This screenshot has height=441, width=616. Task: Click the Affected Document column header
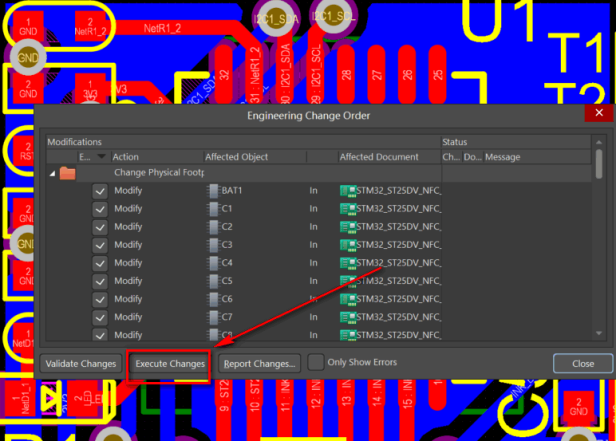pyautogui.click(x=384, y=157)
